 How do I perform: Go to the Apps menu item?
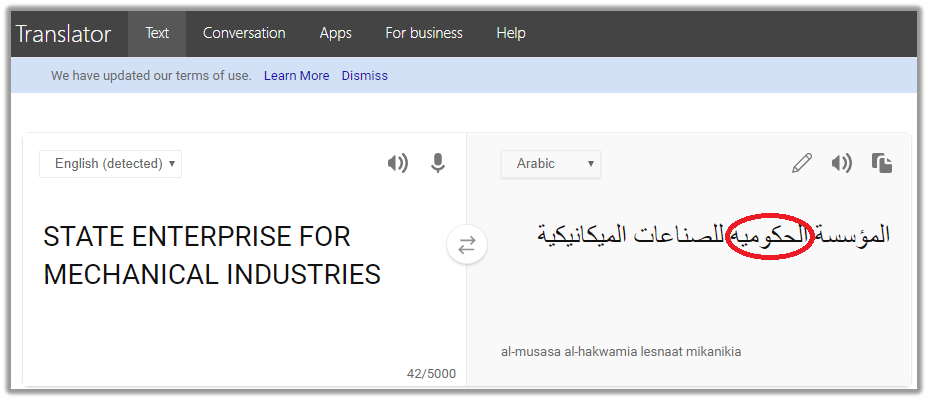(x=335, y=33)
